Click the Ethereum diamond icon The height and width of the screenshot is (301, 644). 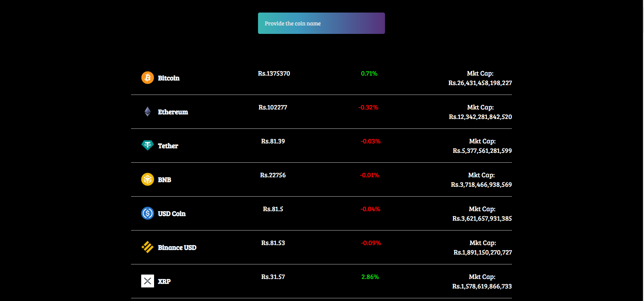coord(147,112)
